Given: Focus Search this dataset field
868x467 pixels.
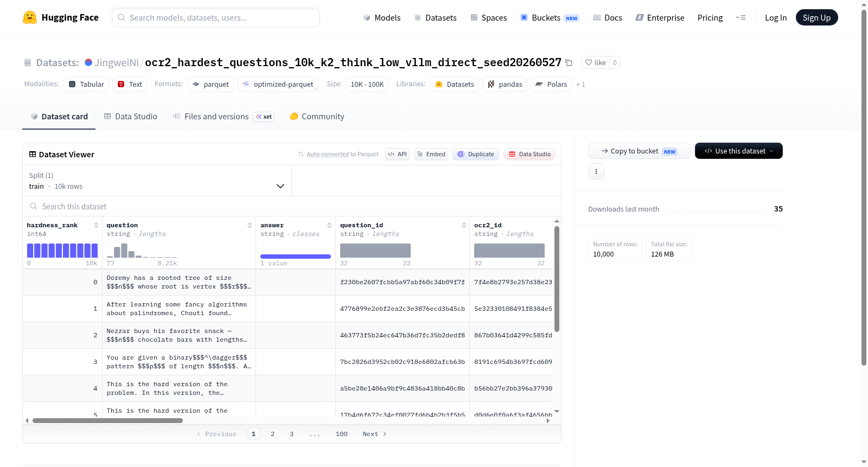Looking at the screenshot, I should (292, 206).
